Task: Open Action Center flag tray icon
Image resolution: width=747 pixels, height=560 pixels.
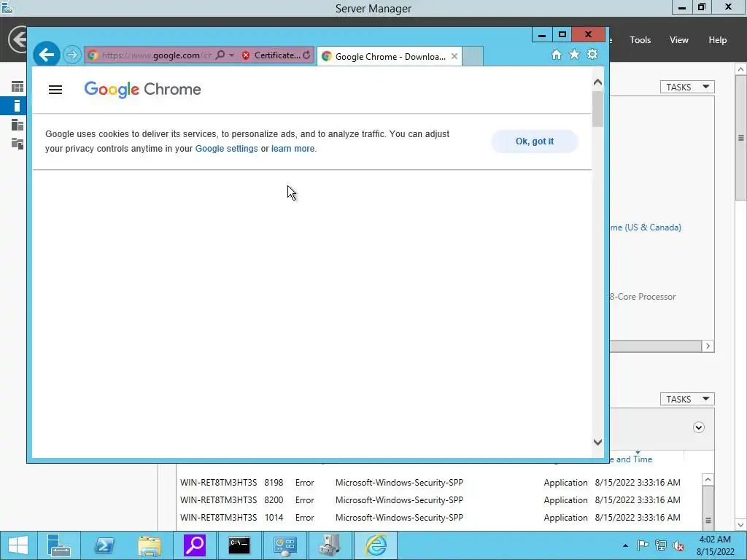Action: [x=643, y=545]
